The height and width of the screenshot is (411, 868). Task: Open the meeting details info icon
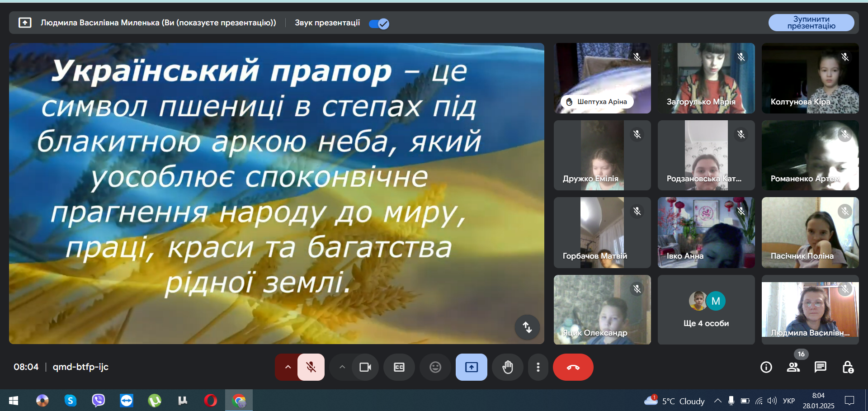766,367
